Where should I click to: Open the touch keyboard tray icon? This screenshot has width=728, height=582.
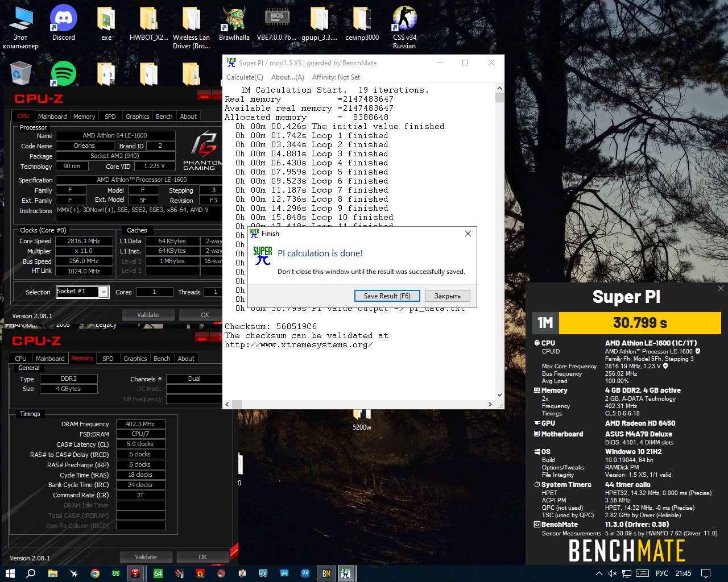pos(642,573)
